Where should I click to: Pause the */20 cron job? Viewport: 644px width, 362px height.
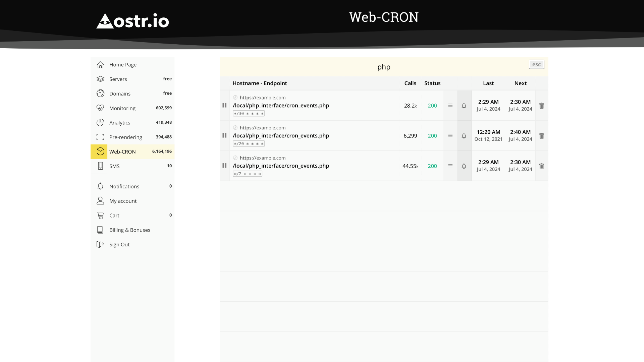click(224, 135)
